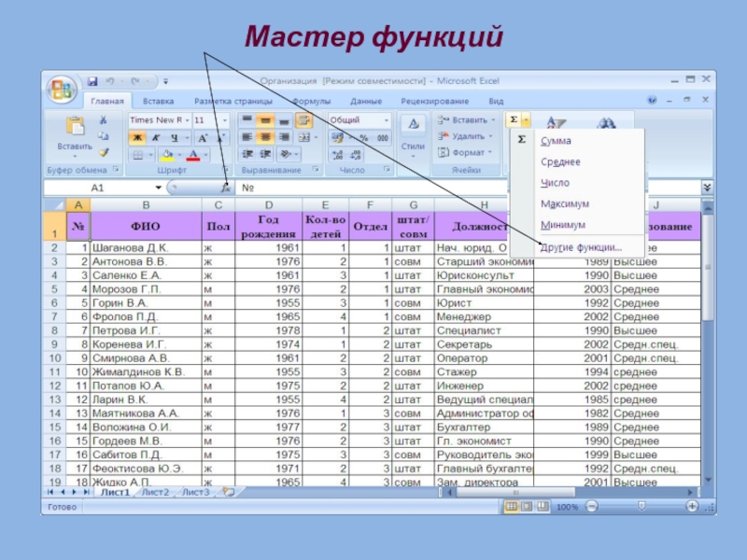
Task: Apply the thousands separator 000 format
Action: (383, 137)
